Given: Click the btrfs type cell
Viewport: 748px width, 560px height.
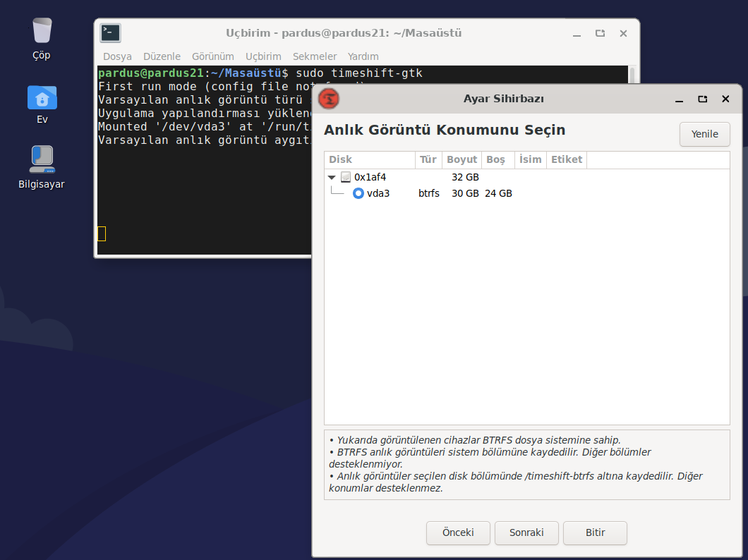Looking at the screenshot, I should (429, 193).
